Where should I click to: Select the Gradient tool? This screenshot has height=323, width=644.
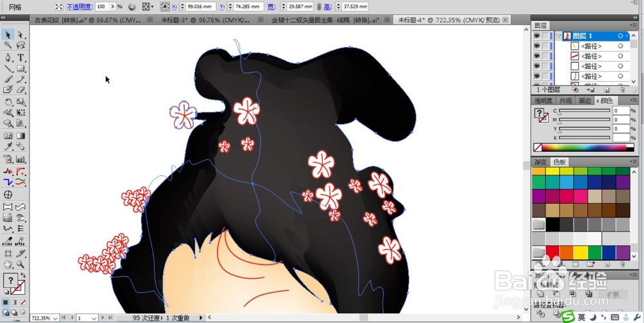21,135
